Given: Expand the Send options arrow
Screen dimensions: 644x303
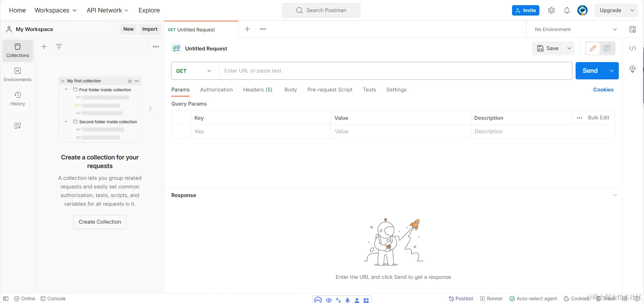Looking at the screenshot, I should (x=612, y=71).
